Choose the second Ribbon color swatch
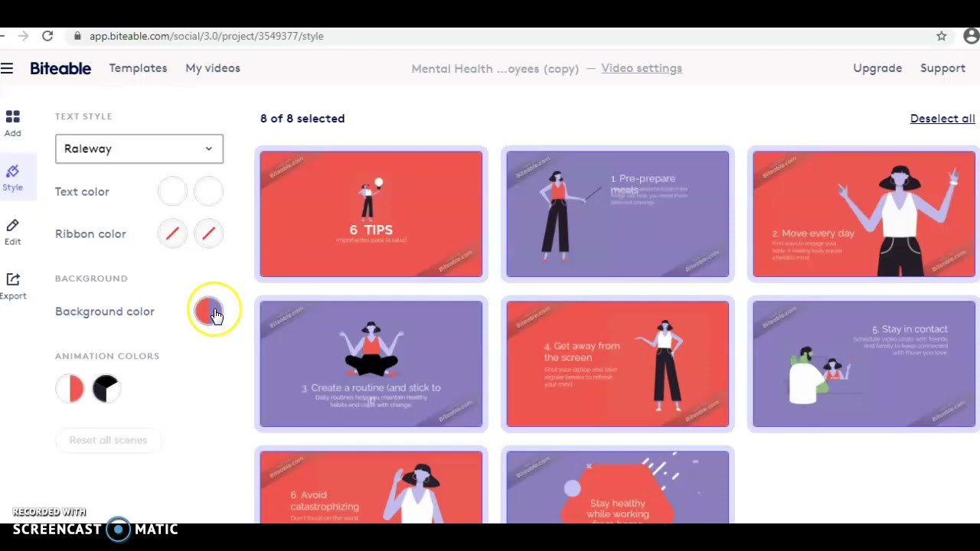Screen dimensions: 980x551 208,234
